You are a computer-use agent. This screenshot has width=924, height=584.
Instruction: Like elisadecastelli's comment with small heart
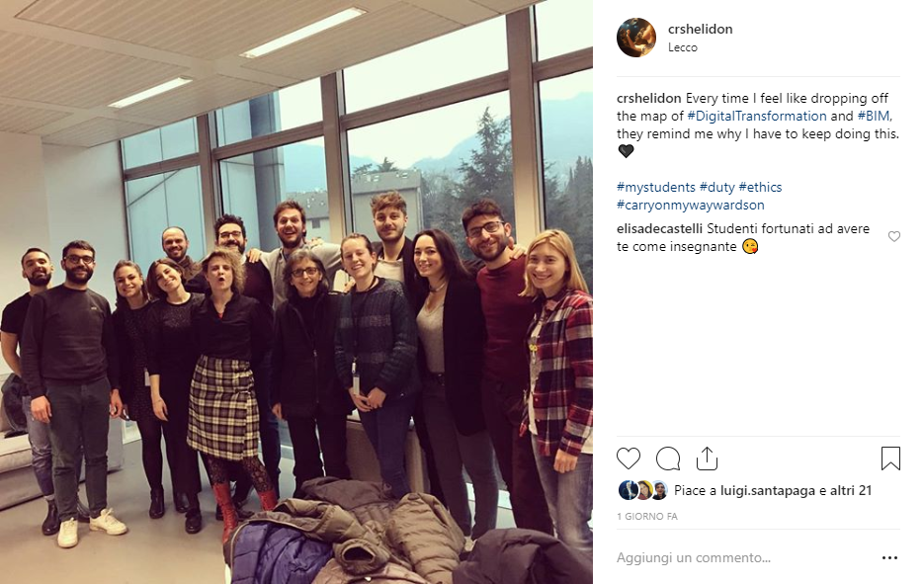pos(894,236)
